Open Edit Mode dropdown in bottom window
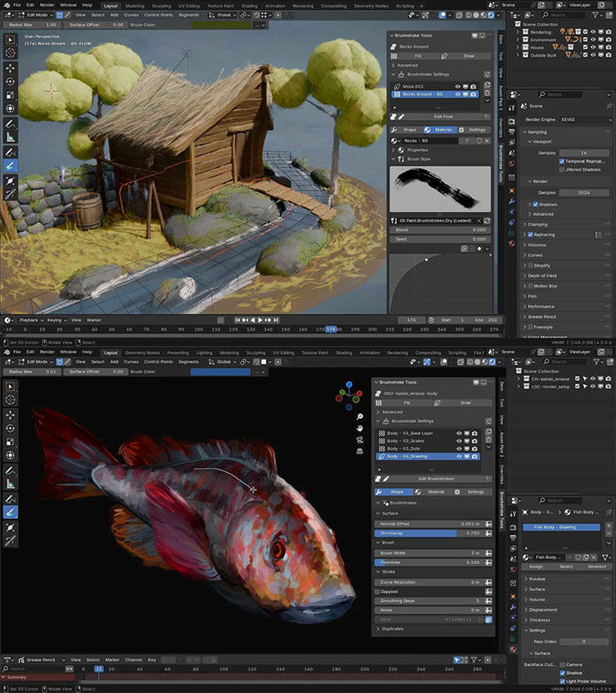616x693 pixels. click(x=36, y=362)
